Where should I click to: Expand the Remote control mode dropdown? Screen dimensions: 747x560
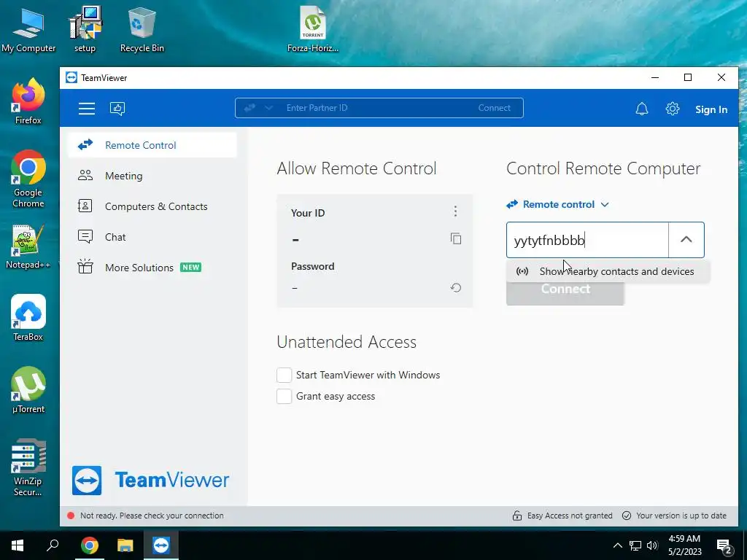tap(558, 204)
